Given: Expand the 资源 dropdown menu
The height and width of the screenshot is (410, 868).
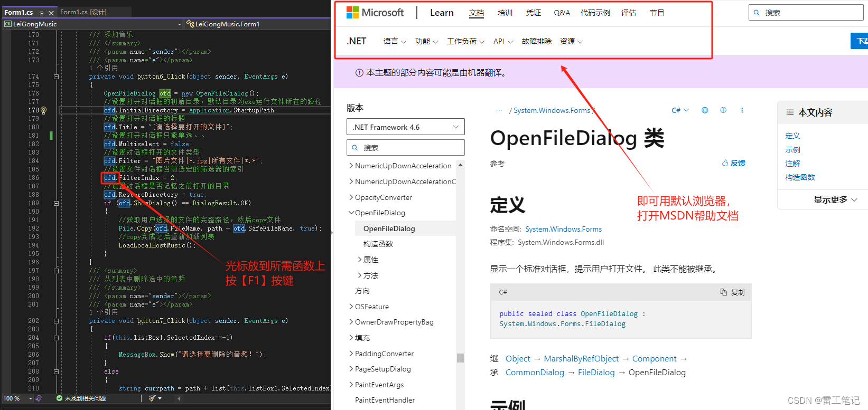Looking at the screenshot, I should pyautogui.click(x=571, y=41).
